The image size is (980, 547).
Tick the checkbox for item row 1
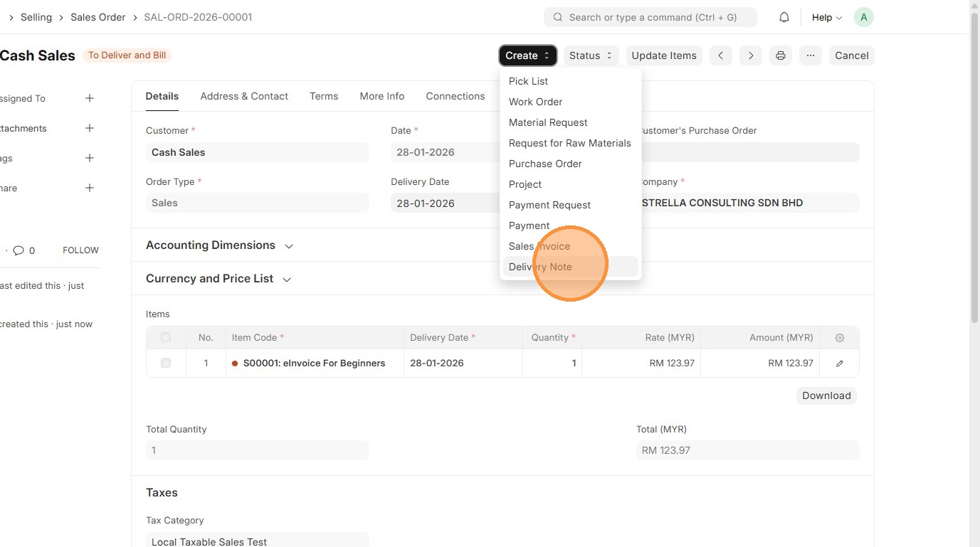pyautogui.click(x=166, y=363)
